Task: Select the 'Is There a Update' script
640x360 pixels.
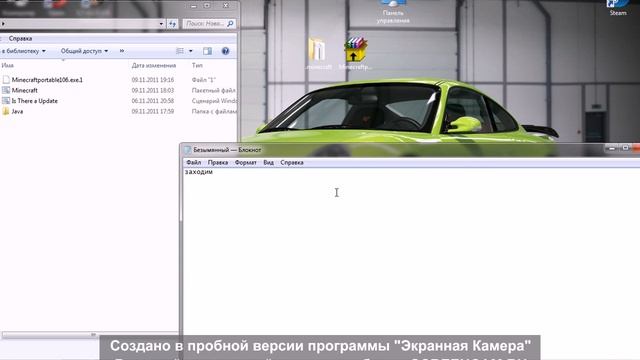Action: [x=34, y=101]
